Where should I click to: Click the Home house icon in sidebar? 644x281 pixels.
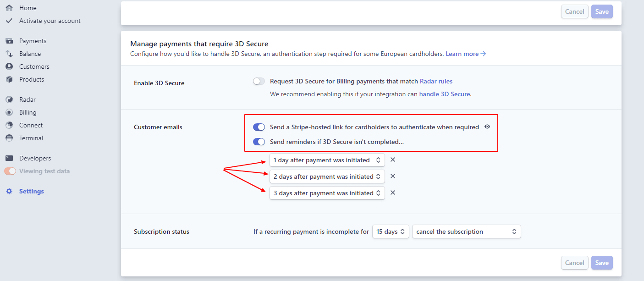click(x=9, y=8)
